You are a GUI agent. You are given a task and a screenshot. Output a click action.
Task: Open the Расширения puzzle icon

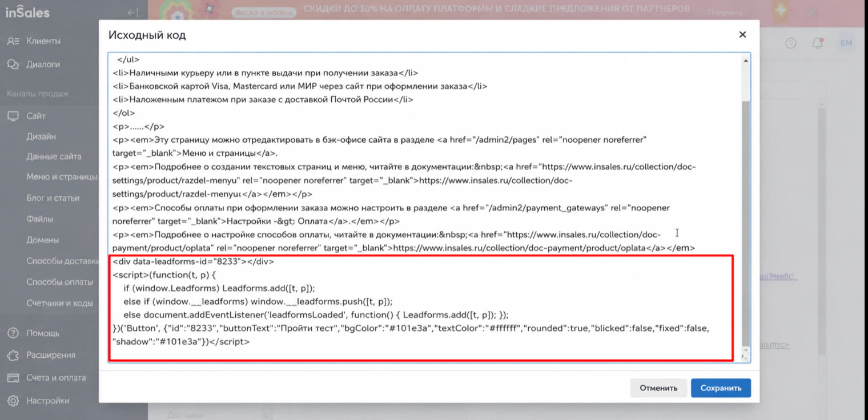pos(13,355)
